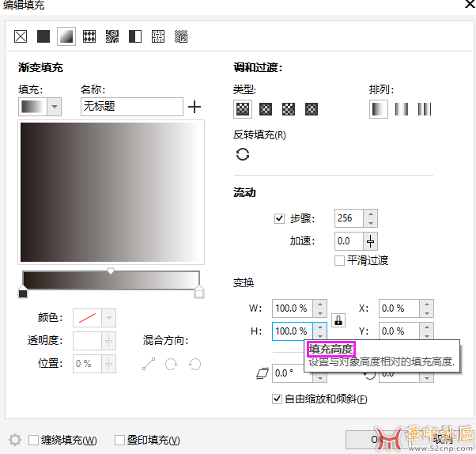Toggle the 步骤 steps checkbox
The image size is (476, 454).
pos(279,218)
